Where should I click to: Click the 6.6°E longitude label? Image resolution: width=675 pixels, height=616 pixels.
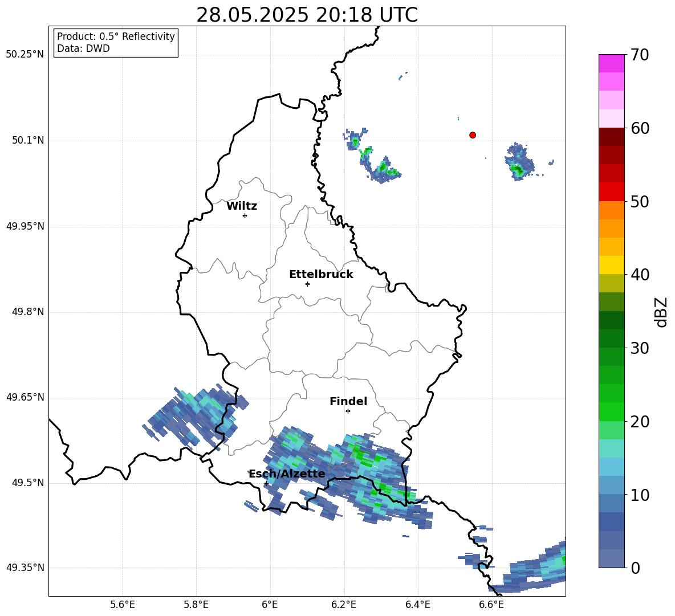pyautogui.click(x=491, y=605)
